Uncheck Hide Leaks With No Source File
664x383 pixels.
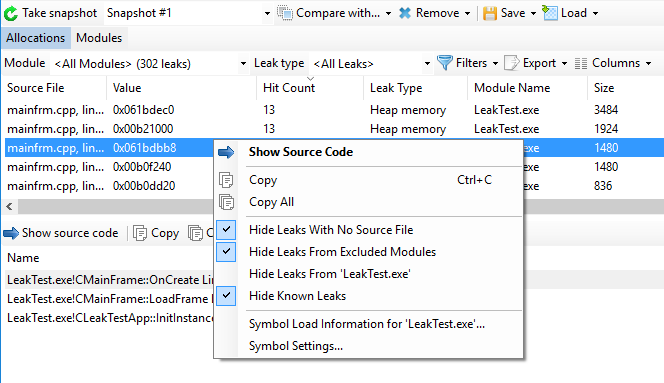(226, 230)
